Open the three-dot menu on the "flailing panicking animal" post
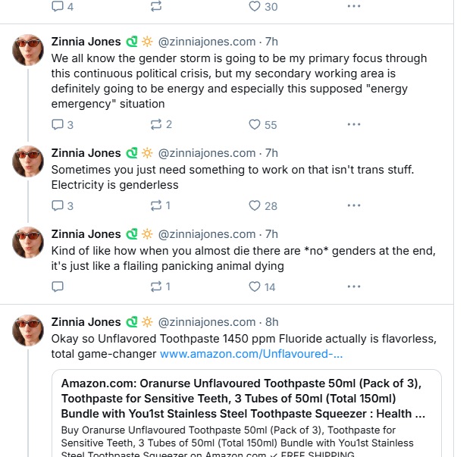476x457 pixels. pyautogui.click(x=354, y=286)
